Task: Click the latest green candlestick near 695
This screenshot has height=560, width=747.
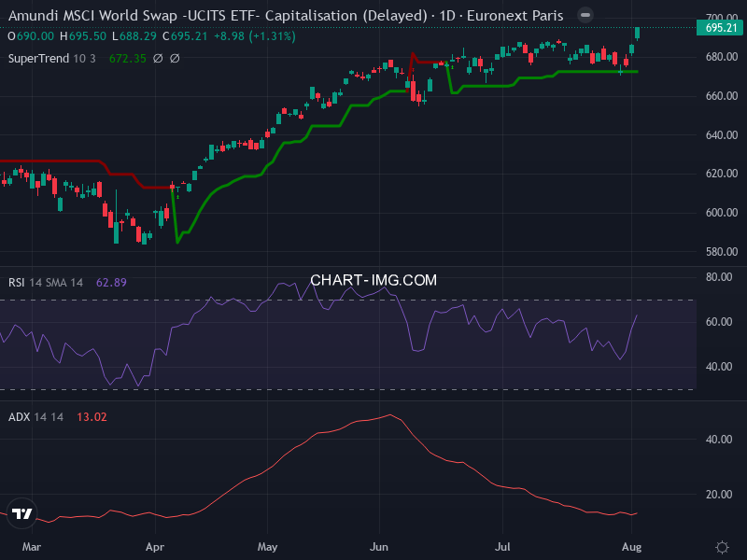Action: [638, 34]
